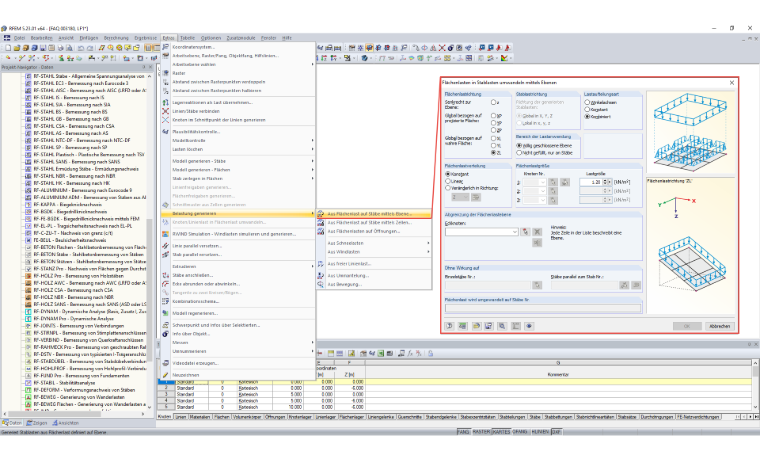
Task: Click the Aus Bewegung submenu icon
Action: [x=320, y=284]
